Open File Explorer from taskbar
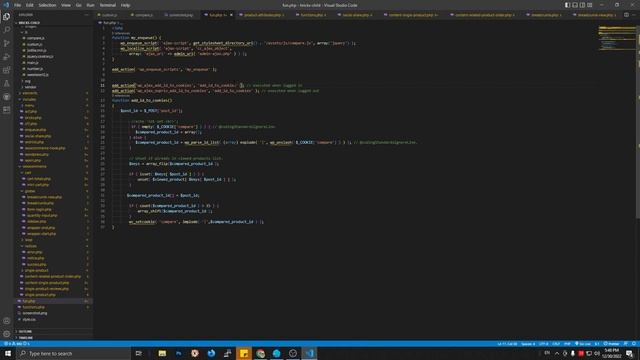 point(162,353)
